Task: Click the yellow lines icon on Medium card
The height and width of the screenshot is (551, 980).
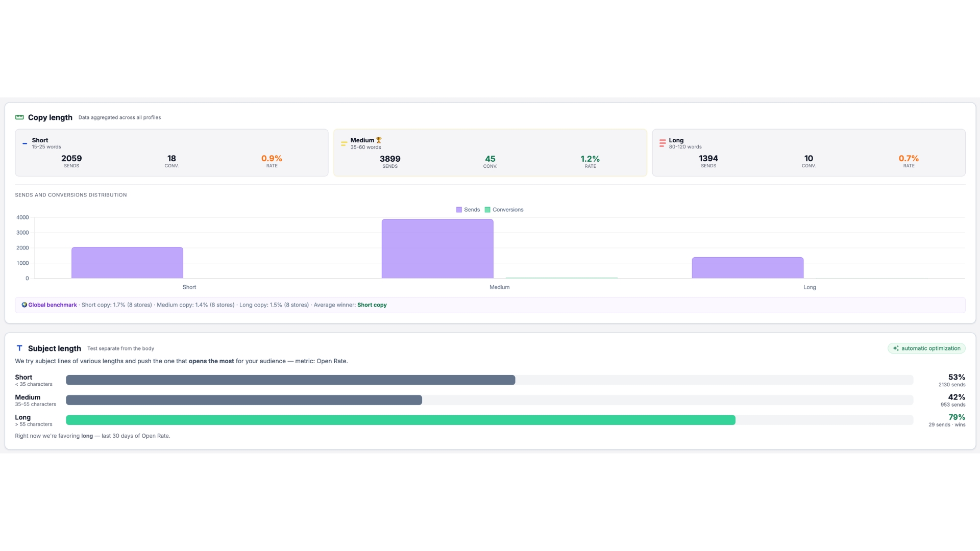Action: pos(344,143)
